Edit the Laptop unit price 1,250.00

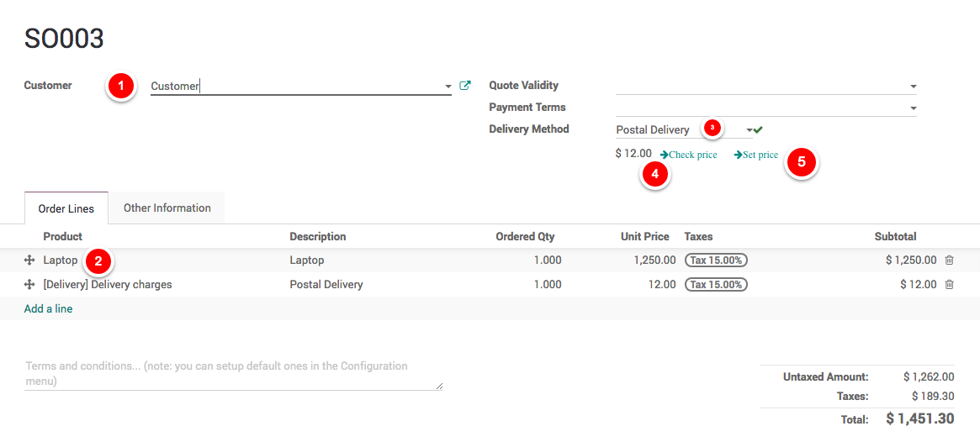654,260
